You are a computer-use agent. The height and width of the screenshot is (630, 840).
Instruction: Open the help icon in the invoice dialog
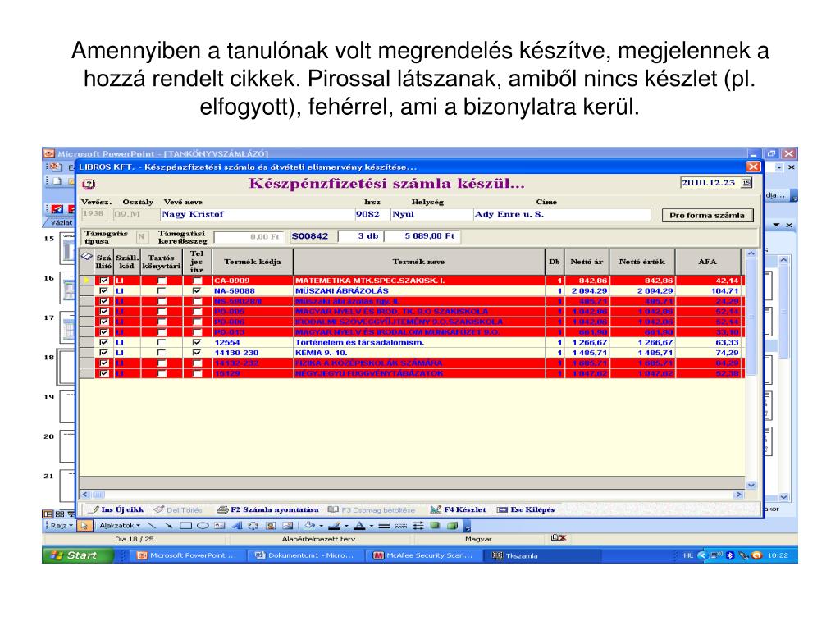pos(89,185)
